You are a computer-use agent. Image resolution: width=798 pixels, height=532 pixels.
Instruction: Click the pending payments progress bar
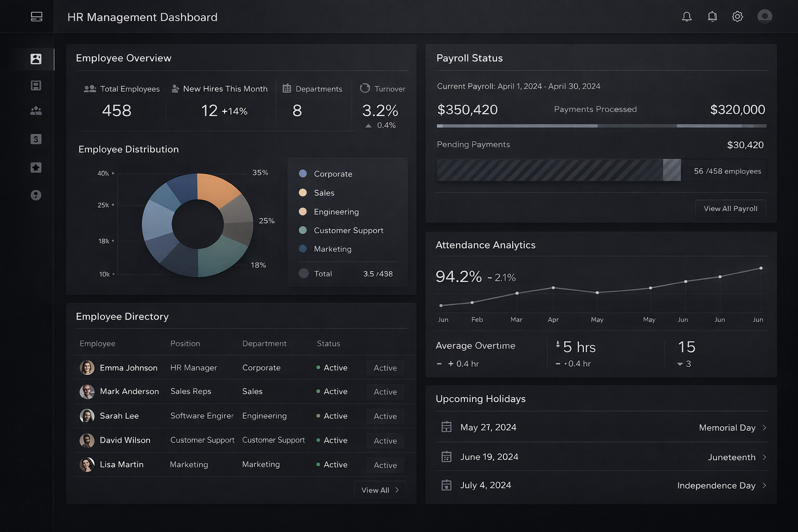click(558, 170)
